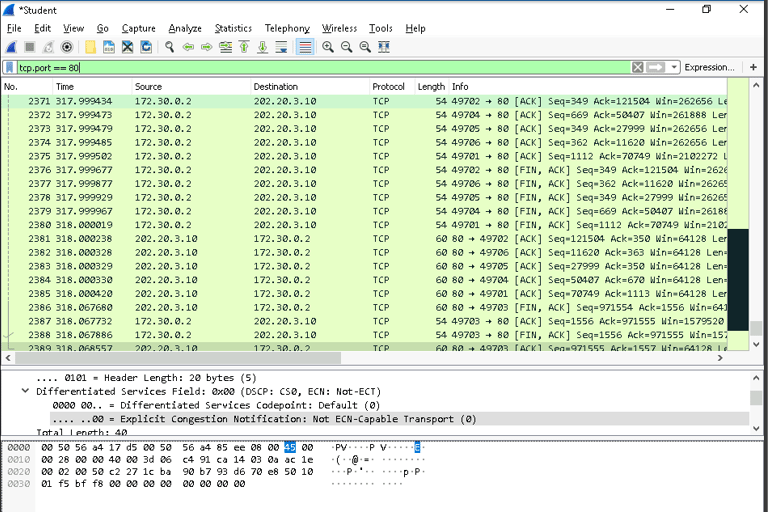The image size is (768, 512).
Task: Open the Analyze menu
Action: pyautogui.click(x=185, y=28)
